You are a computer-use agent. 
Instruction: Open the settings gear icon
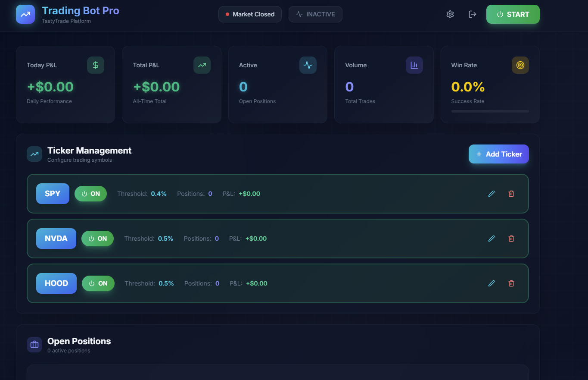[450, 14]
